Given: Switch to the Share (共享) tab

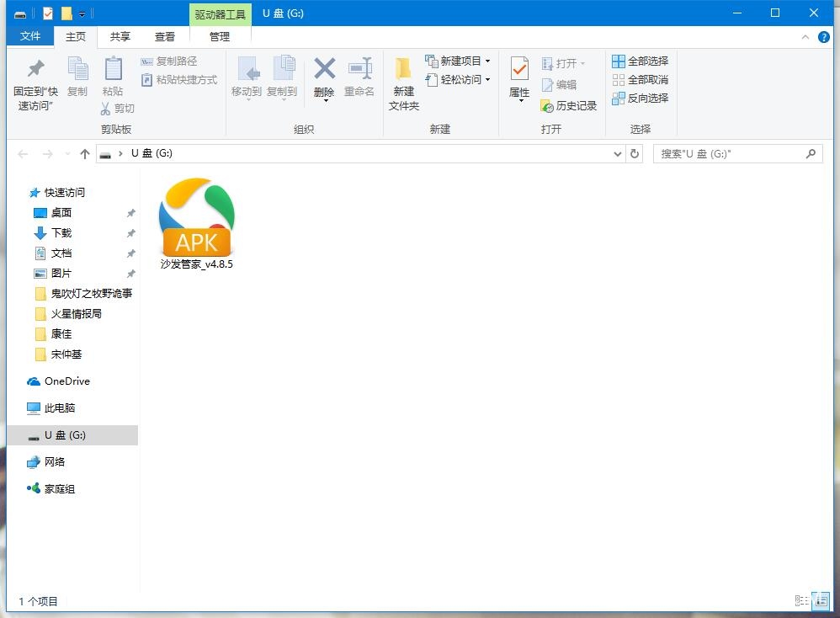Looking at the screenshot, I should [120, 36].
